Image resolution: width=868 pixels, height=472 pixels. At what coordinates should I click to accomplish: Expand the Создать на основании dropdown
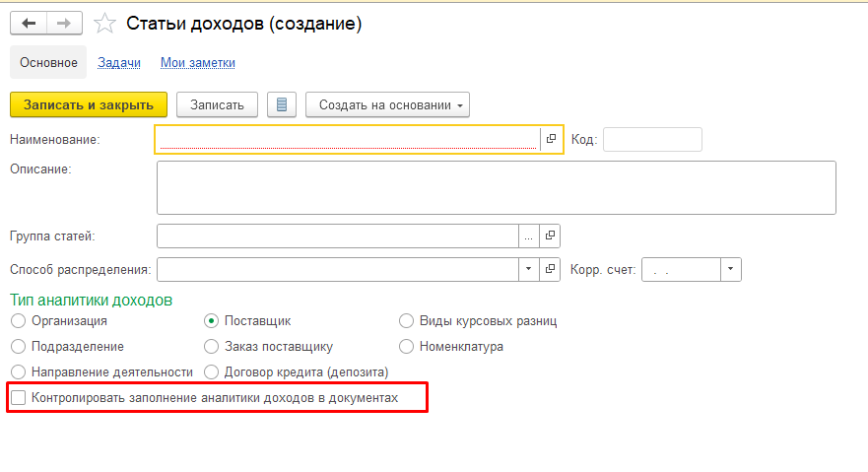pyautogui.click(x=387, y=104)
